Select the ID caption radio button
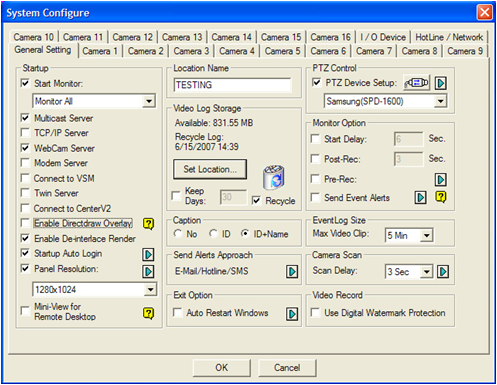 213,234
